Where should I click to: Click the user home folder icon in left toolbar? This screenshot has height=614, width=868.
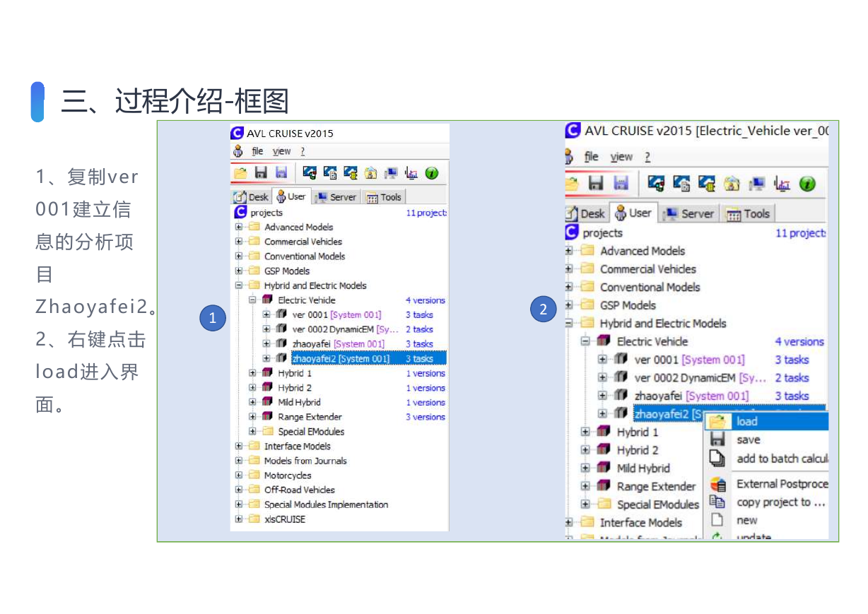click(370, 173)
